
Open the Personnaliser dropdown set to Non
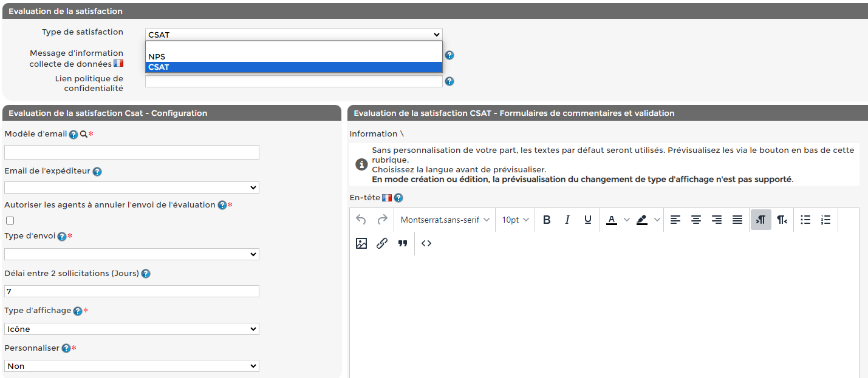pos(132,366)
